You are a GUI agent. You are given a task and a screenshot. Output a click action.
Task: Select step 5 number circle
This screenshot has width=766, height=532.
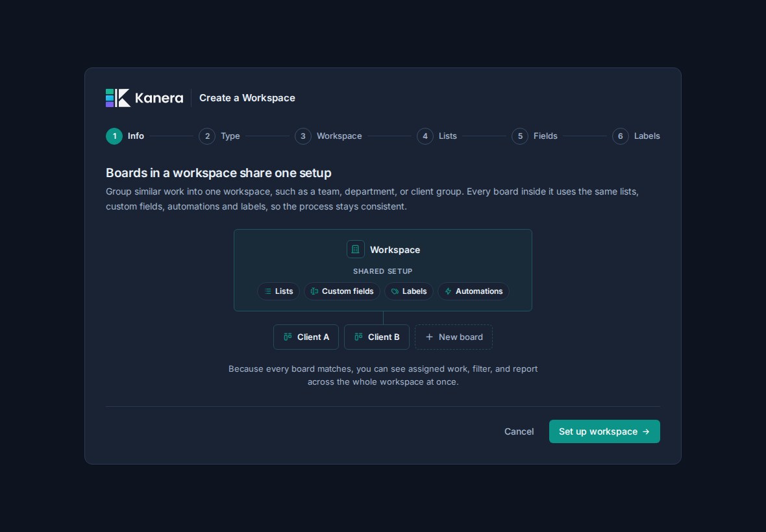click(x=520, y=136)
